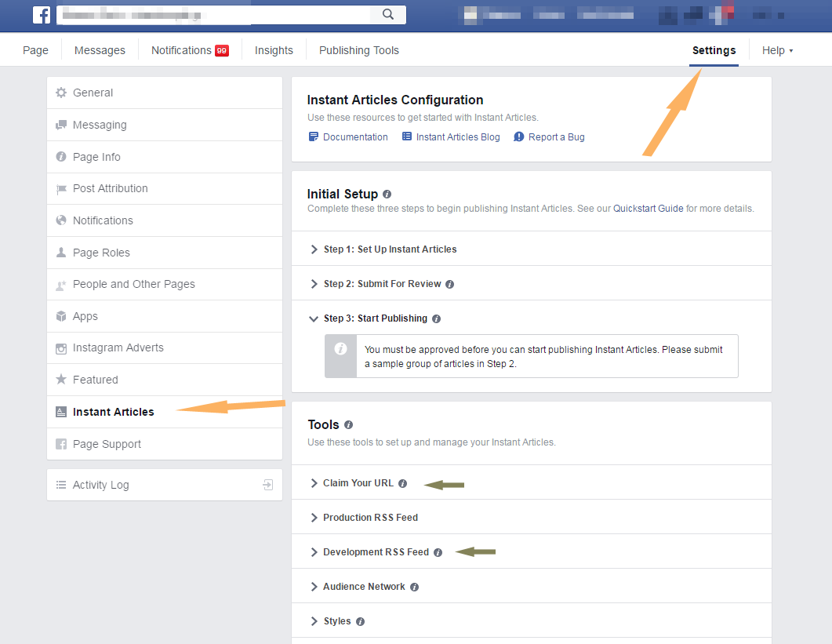The height and width of the screenshot is (644, 832).
Task: Click the info icon beside Initial Setup
Action: (387, 195)
